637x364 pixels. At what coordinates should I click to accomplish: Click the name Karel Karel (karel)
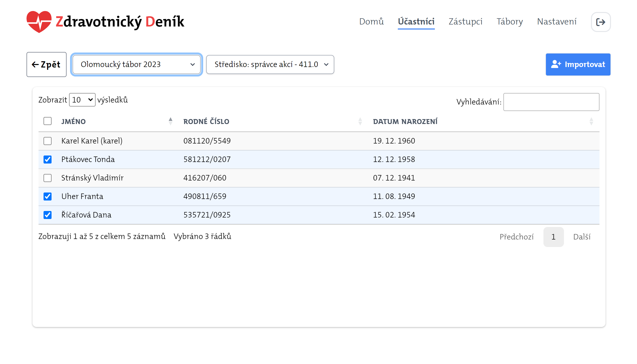tap(92, 141)
